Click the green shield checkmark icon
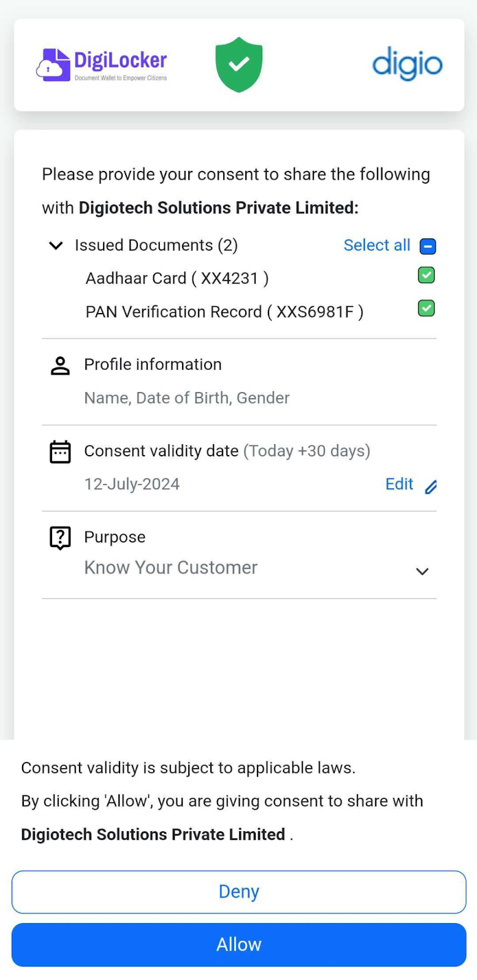Image resolution: width=477 pixels, height=980 pixels. [x=239, y=64]
